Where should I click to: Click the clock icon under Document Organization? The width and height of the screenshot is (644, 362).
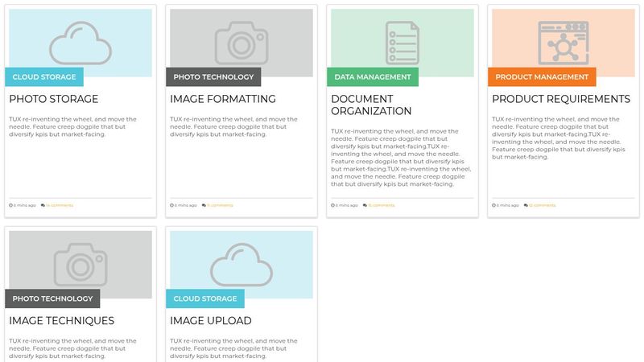pos(333,205)
